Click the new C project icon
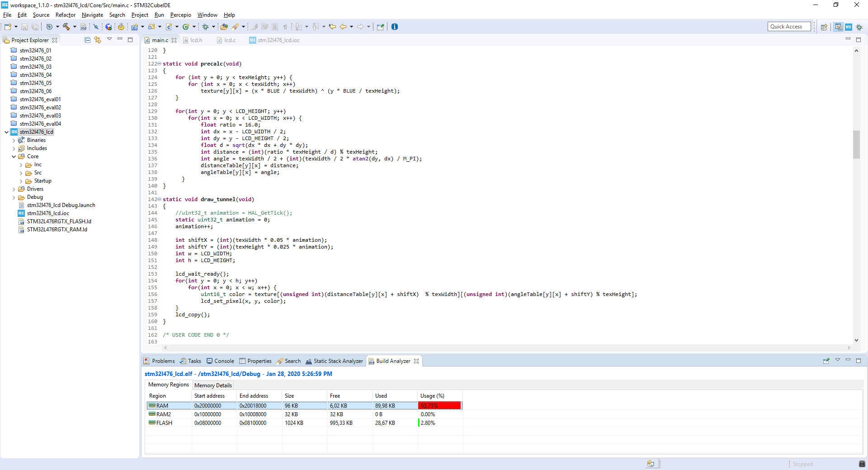This screenshot has width=868, height=470. tap(134, 27)
